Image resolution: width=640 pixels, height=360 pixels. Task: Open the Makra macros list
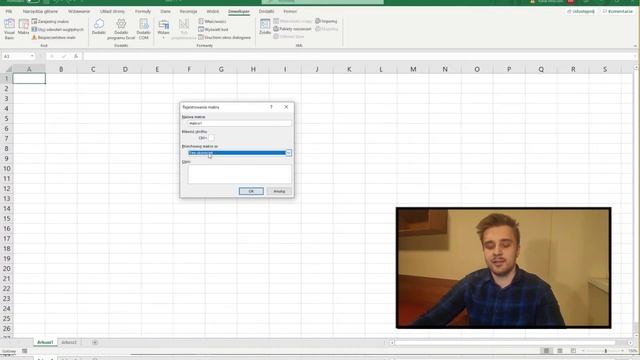tap(23, 28)
